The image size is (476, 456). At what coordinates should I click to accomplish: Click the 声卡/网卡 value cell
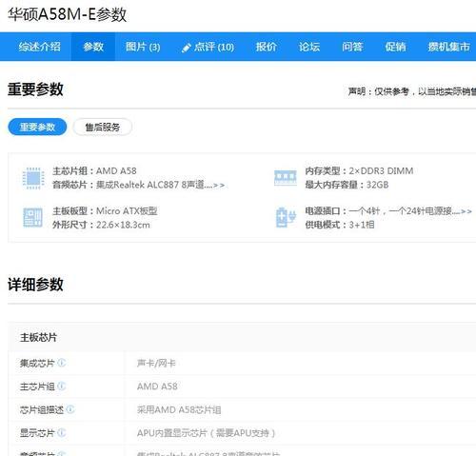coord(156,363)
